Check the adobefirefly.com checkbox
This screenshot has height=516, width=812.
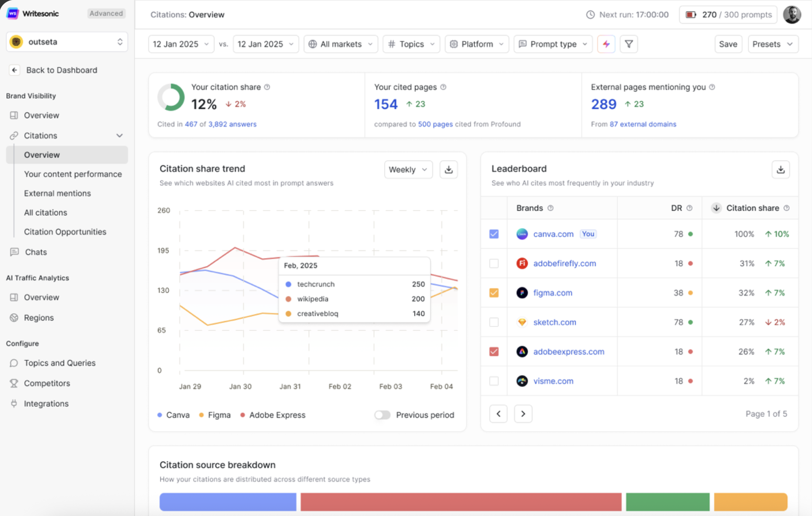click(494, 263)
